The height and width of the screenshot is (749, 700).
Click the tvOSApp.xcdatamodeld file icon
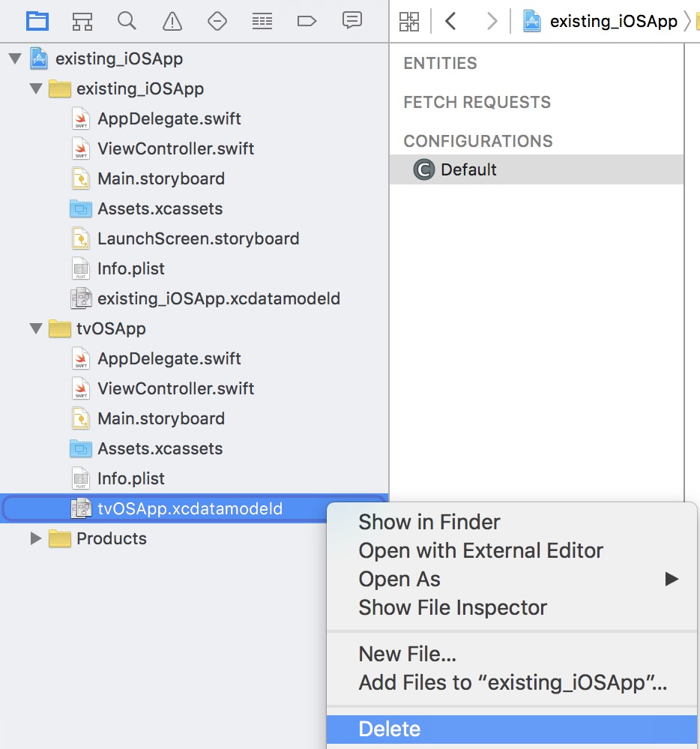pos(81,508)
